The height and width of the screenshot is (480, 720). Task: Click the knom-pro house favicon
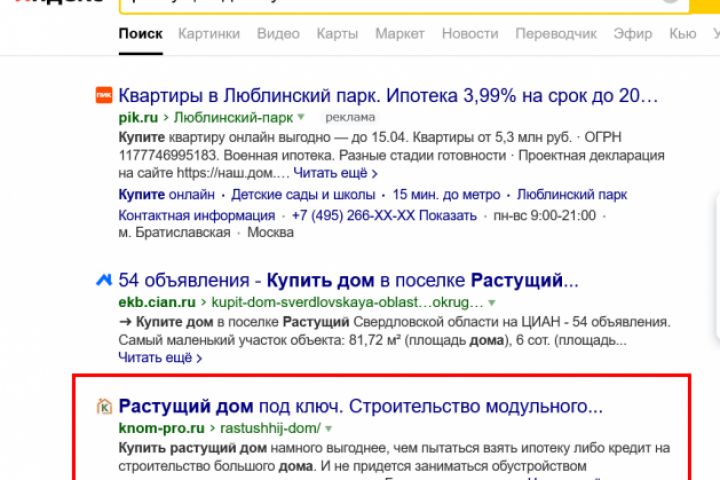coord(104,407)
